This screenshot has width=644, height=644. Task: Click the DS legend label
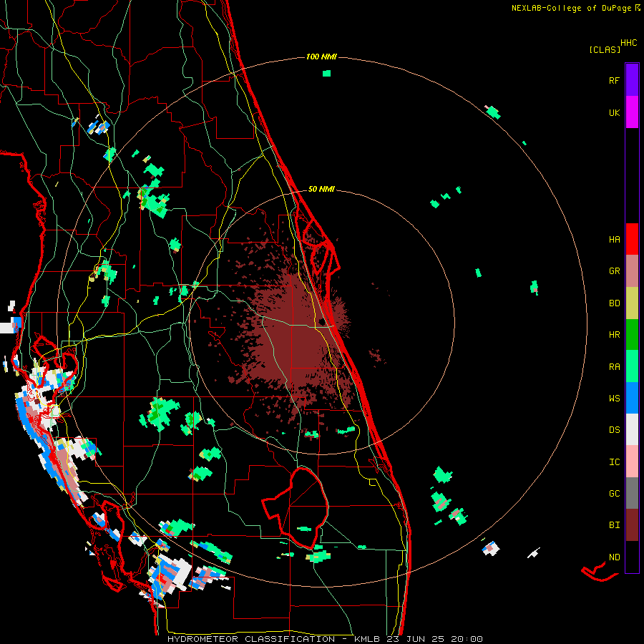[x=615, y=430]
